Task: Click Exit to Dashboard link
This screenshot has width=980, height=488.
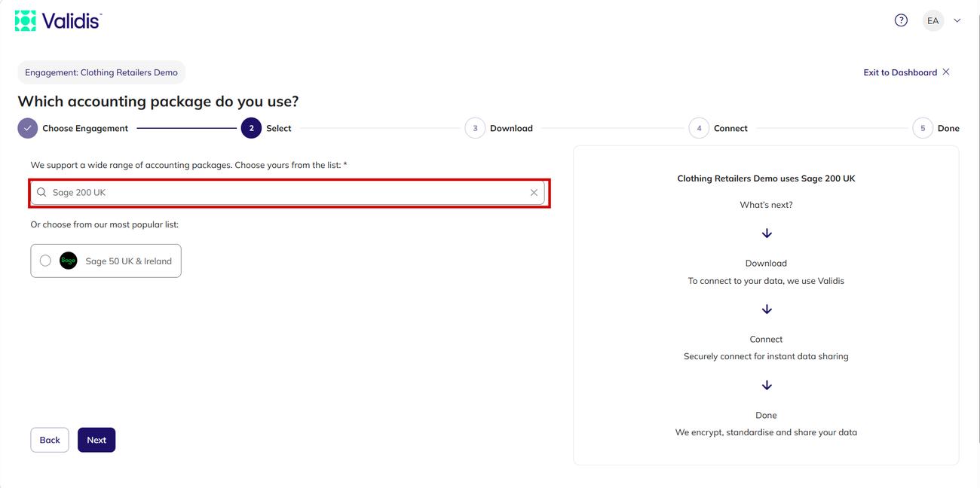Action: [900, 72]
